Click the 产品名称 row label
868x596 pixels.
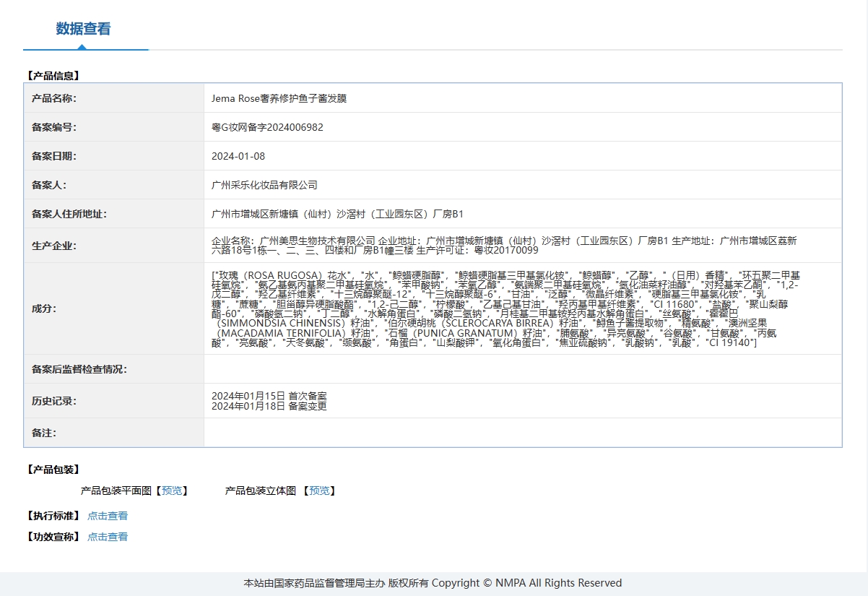click(x=54, y=98)
